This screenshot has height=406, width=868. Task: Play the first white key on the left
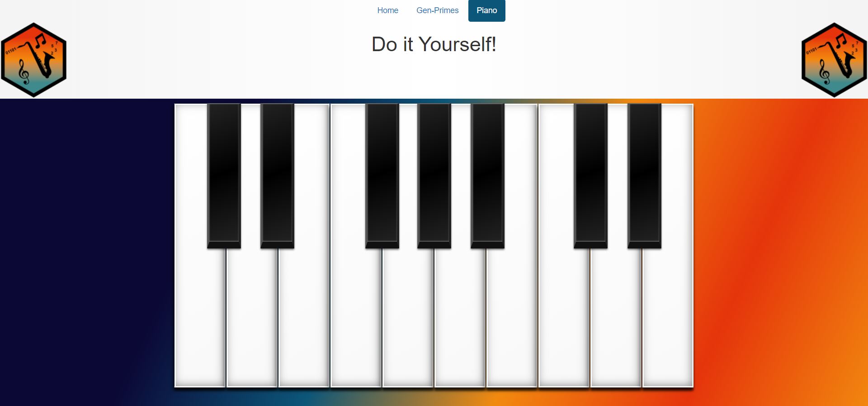click(x=200, y=317)
